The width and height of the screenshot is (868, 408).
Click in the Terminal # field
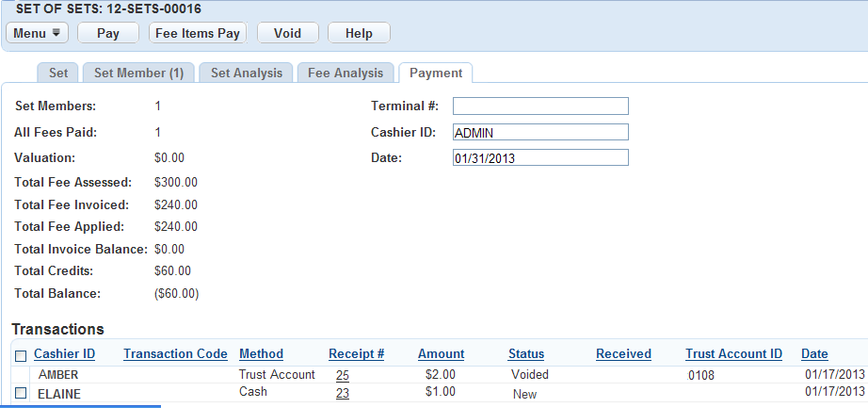[539, 106]
